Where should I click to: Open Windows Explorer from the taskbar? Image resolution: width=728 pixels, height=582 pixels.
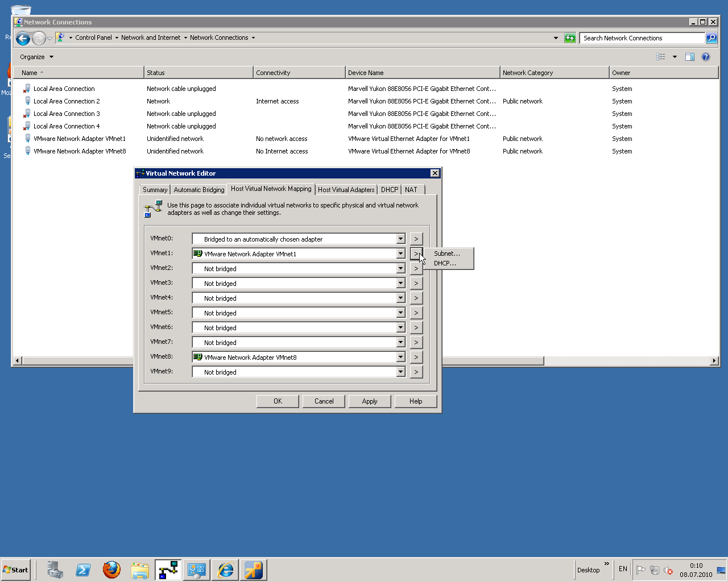tap(140, 569)
